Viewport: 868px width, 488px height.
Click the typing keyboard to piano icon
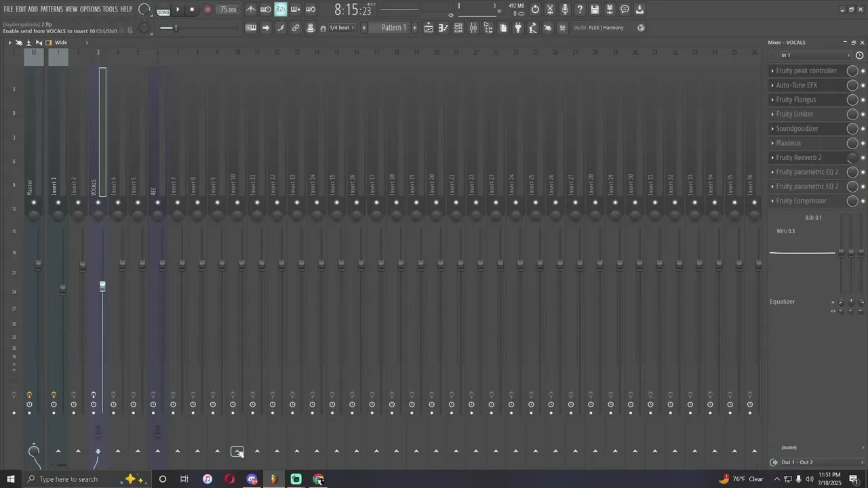[251, 28]
